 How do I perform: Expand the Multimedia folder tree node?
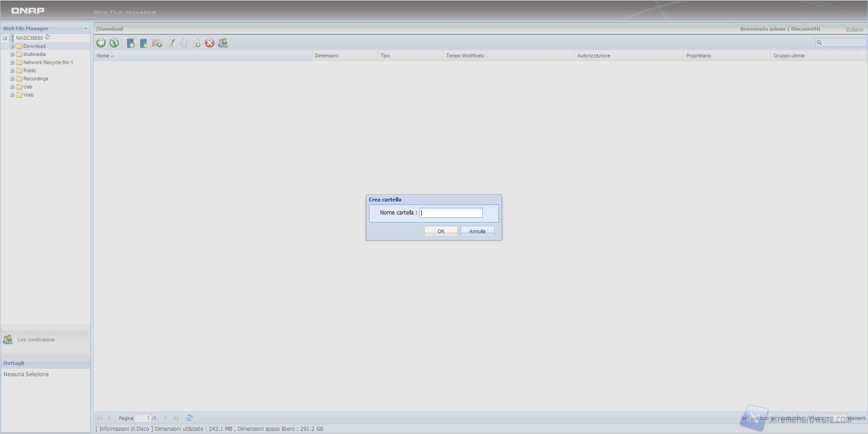tap(12, 55)
